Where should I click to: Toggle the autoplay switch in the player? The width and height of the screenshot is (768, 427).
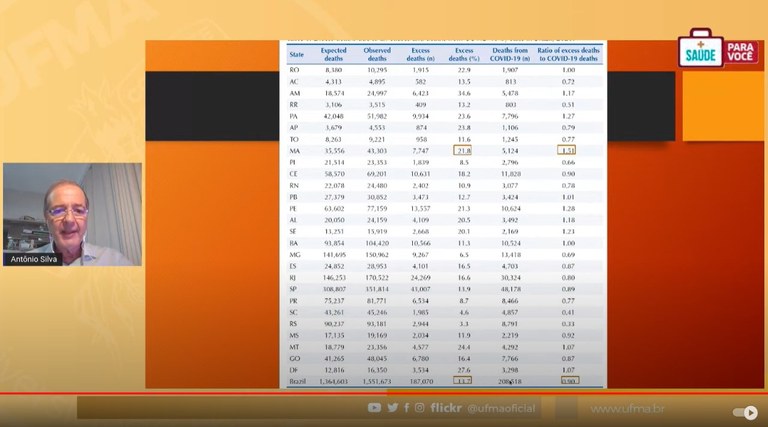[x=745, y=412]
